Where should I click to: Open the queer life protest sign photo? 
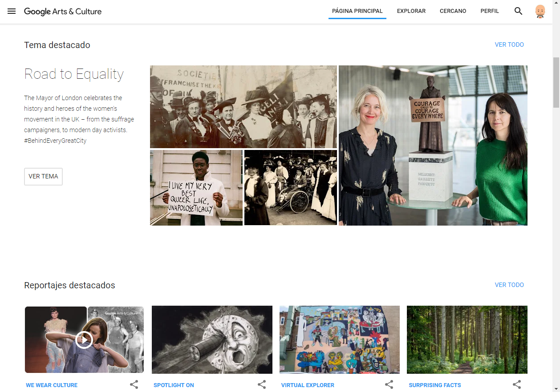tap(196, 188)
